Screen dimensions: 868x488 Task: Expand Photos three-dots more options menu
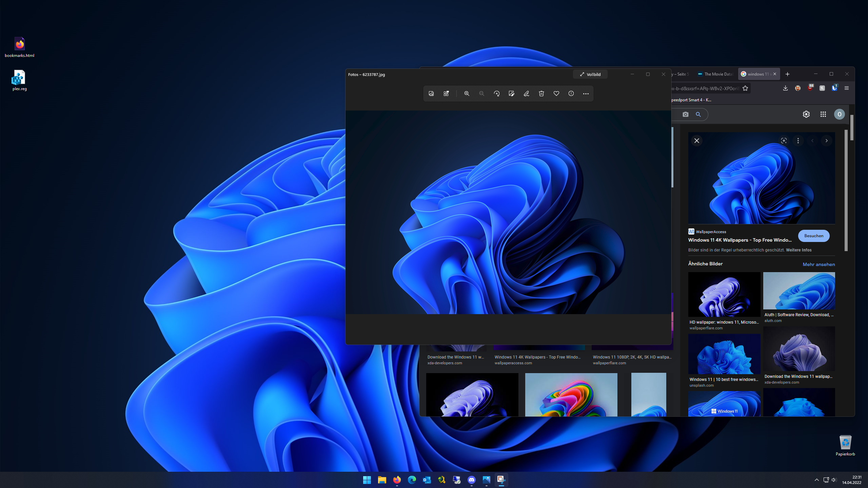pos(586,94)
